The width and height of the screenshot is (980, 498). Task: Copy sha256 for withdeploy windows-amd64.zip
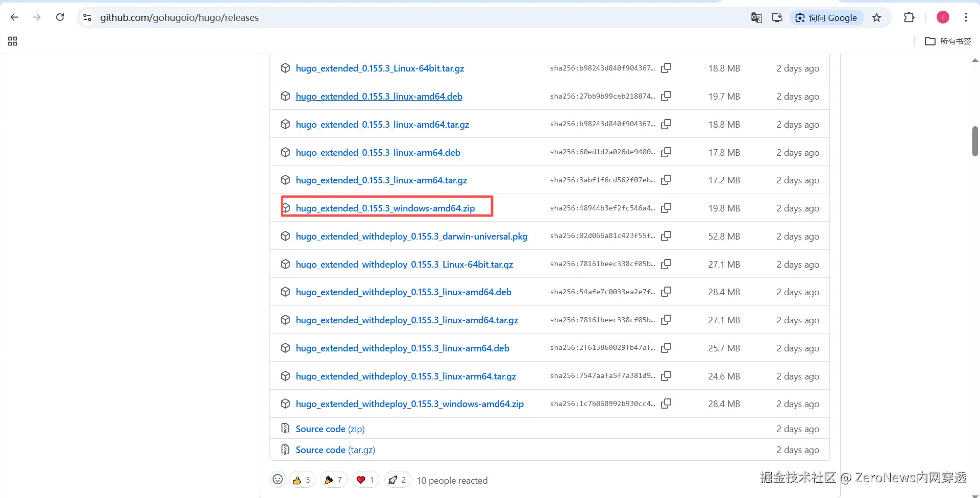point(666,404)
